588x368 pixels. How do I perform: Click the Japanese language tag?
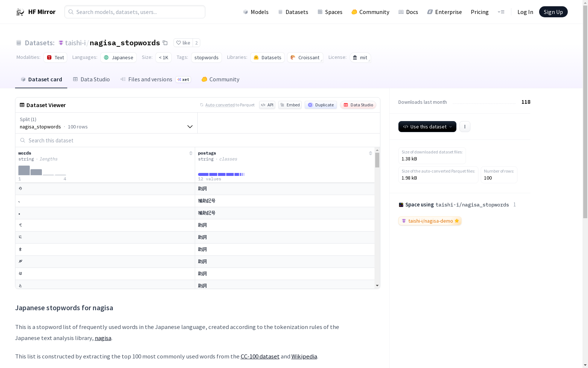[x=119, y=57]
